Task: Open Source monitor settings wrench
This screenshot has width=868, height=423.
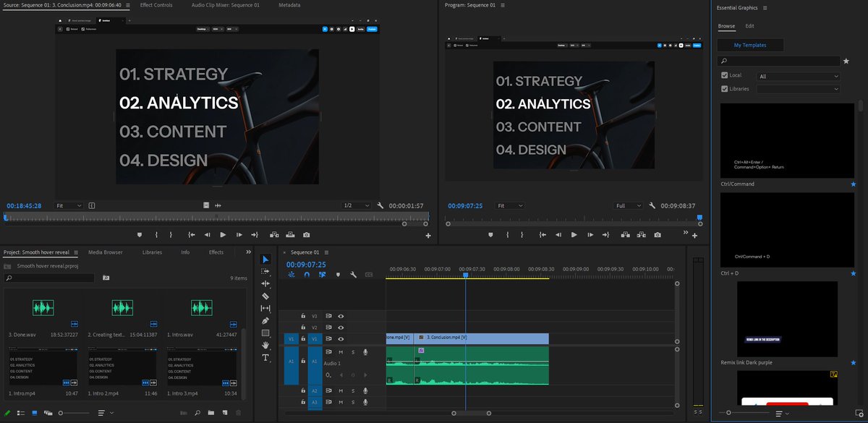Action: [381, 206]
